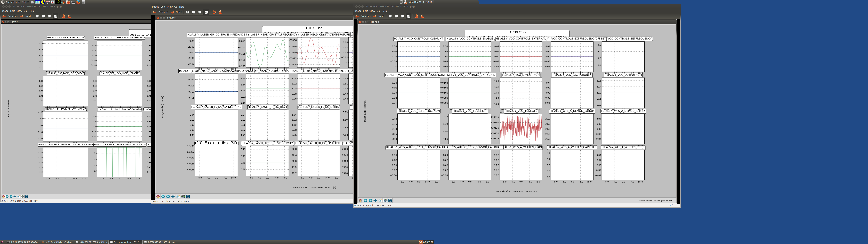Switch to the 'at' workspace in switcher
This screenshot has height=244, width=868.
pos(425,242)
